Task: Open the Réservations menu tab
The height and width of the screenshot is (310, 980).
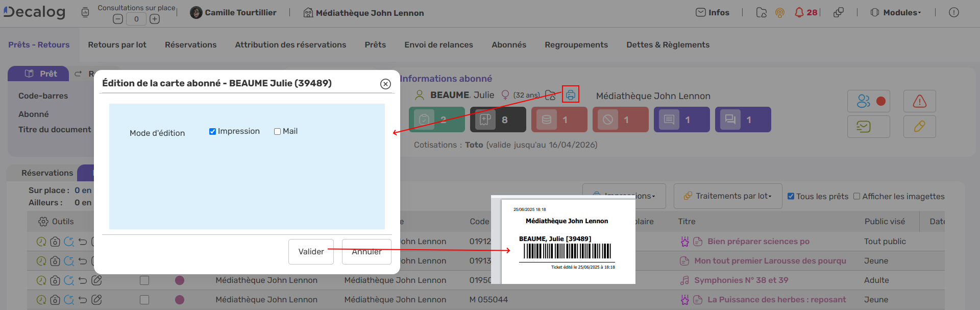Action: [190, 45]
